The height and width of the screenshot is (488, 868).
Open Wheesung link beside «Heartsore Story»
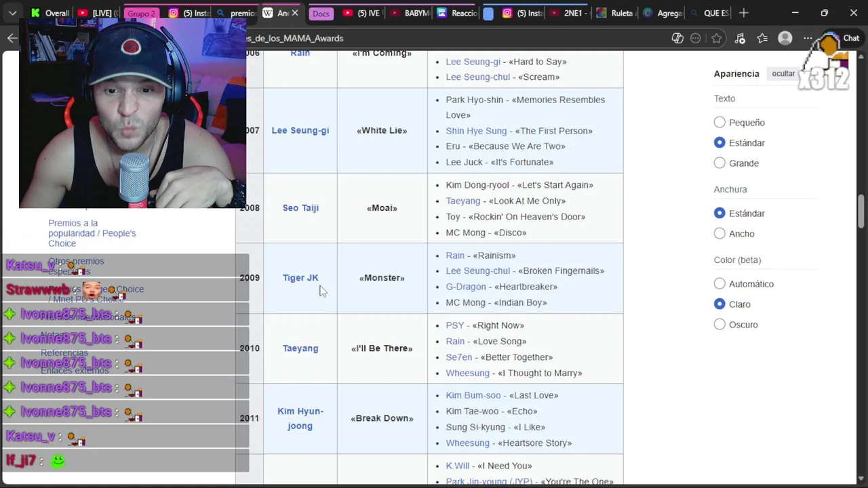(467, 443)
